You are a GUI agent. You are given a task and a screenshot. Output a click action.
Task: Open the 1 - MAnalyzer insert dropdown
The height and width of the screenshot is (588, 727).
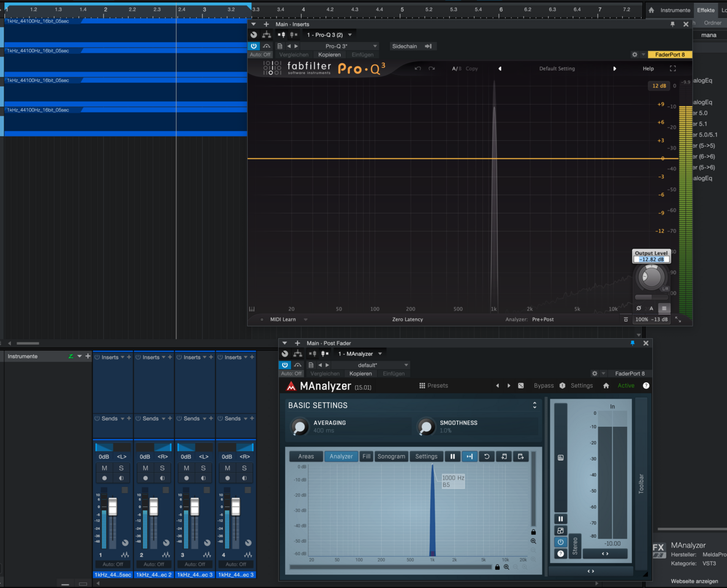(360, 353)
